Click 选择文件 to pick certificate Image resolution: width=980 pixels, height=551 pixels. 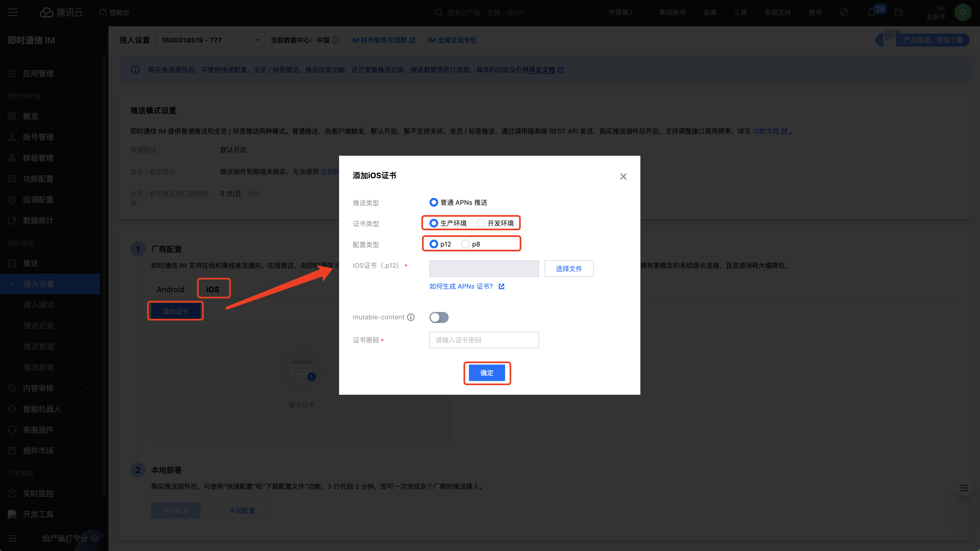569,269
